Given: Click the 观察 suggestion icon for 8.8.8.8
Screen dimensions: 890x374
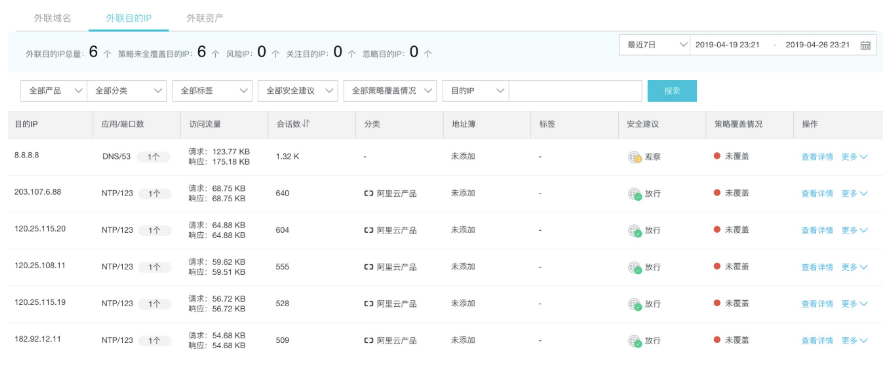Looking at the screenshot, I should pos(634,157).
